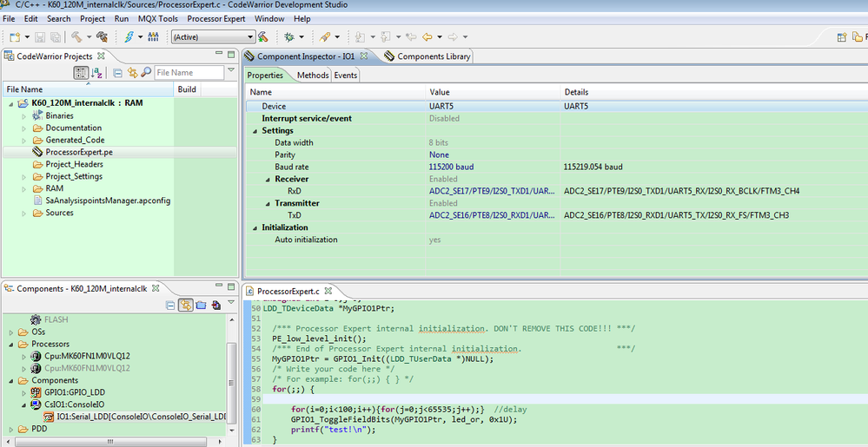
Task: Click Components panel vertical scrollbar
Action: pos(232,382)
